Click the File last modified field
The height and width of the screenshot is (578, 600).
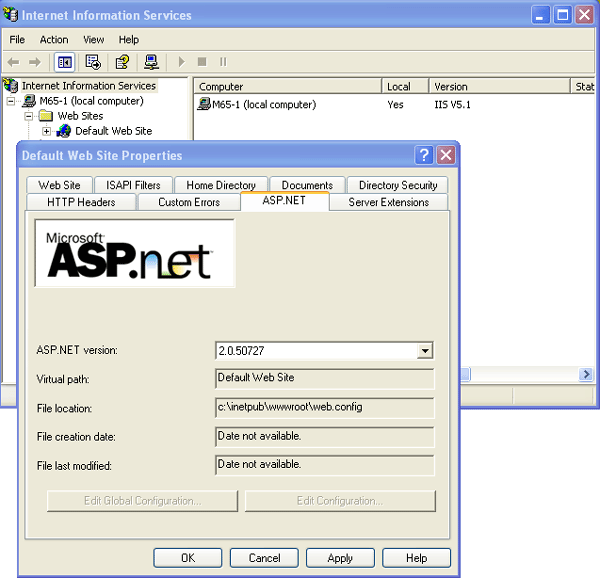click(325, 465)
